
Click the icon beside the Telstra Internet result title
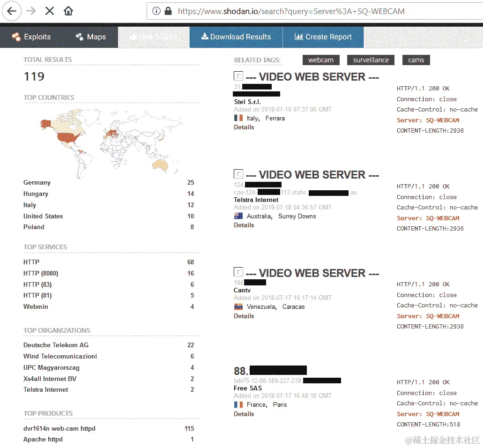[x=238, y=174]
